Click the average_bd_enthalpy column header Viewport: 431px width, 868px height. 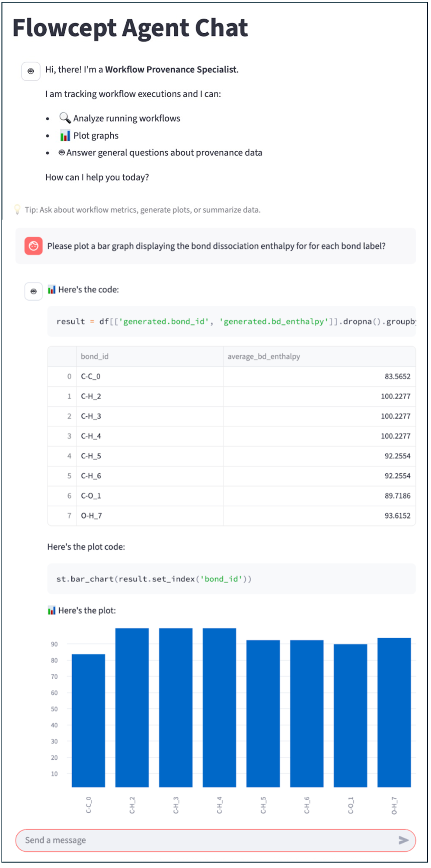[x=319, y=356]
